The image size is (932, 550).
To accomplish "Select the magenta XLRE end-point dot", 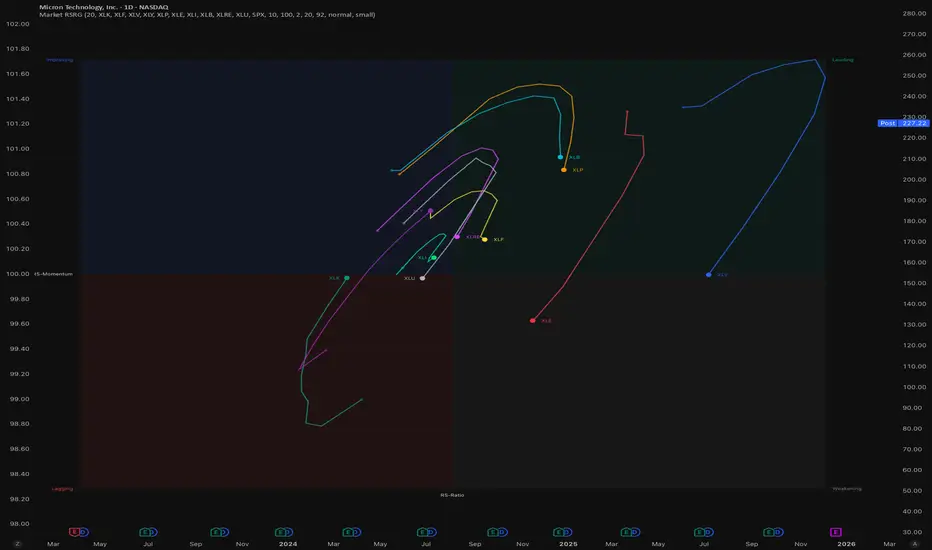I will click(457, 237).
